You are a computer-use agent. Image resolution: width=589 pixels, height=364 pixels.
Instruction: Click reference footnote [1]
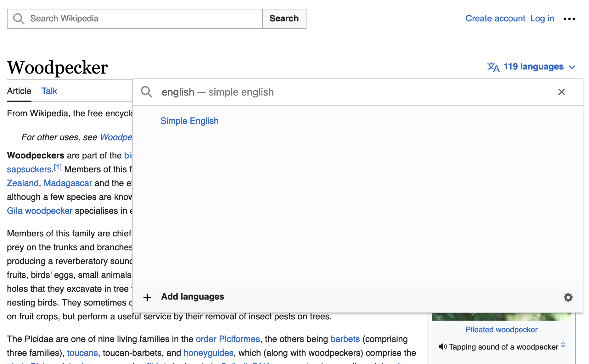pos(58,167)
